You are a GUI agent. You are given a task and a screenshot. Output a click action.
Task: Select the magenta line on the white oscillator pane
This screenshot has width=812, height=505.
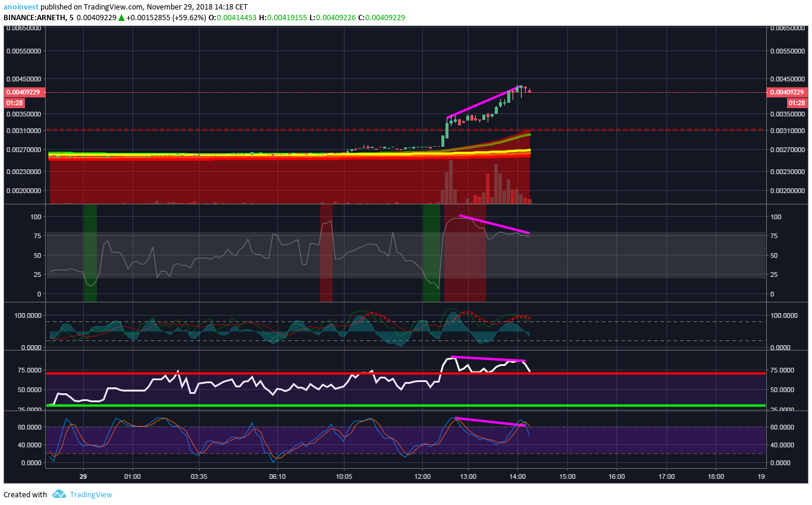click(488, 359)
